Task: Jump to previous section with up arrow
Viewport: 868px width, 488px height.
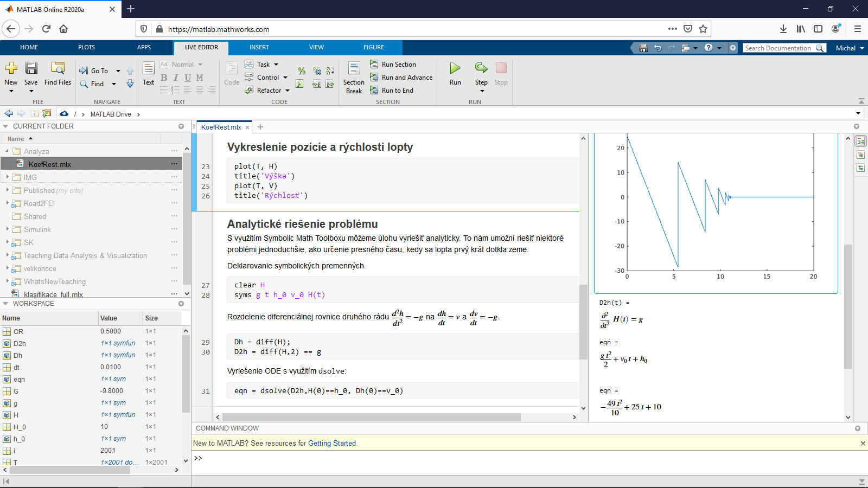Action: 130,70
